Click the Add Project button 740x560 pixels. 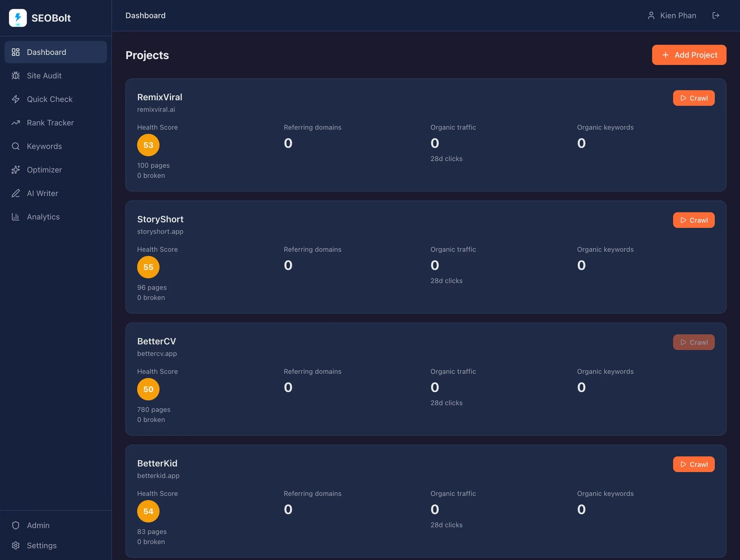coord(689,55)
